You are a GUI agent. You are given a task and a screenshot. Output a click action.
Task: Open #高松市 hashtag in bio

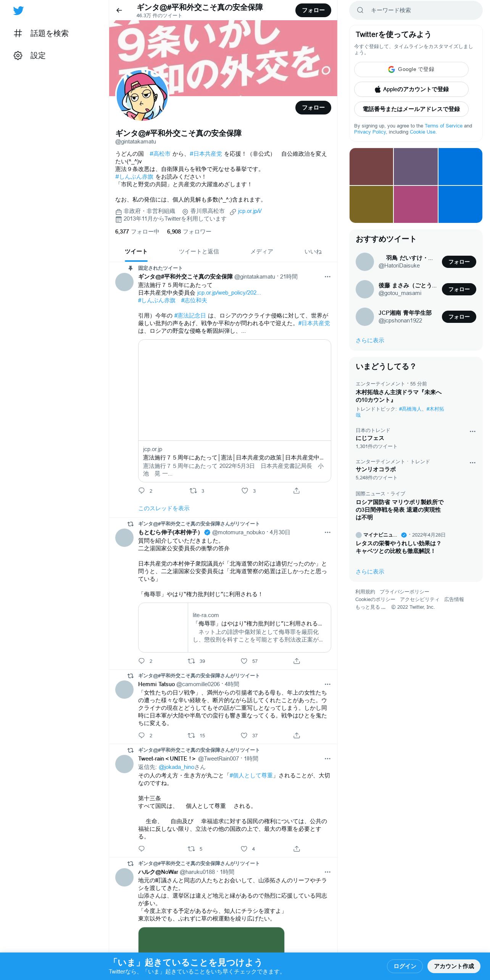160,153
